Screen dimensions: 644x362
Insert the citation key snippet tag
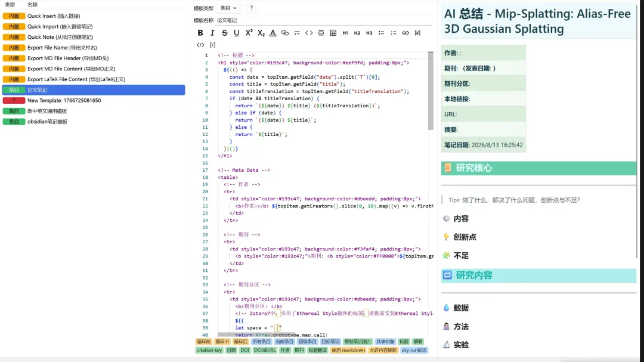click(209, 350)
